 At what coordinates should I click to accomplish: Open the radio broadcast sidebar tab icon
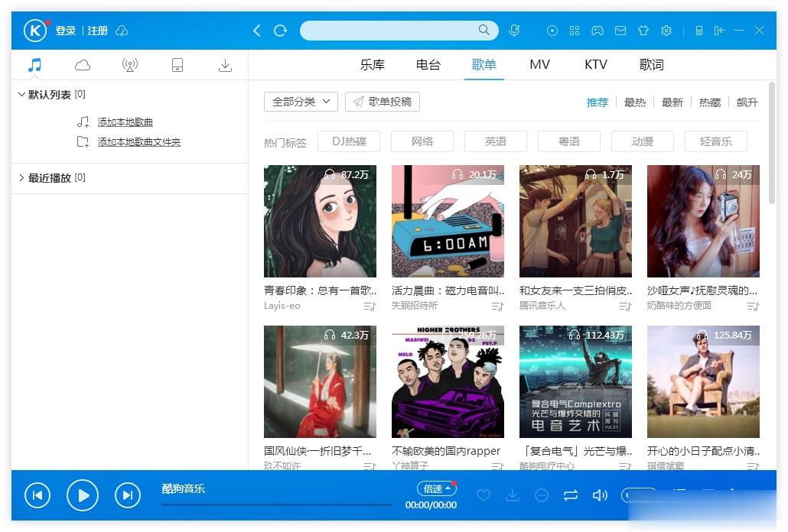[130, 65]
